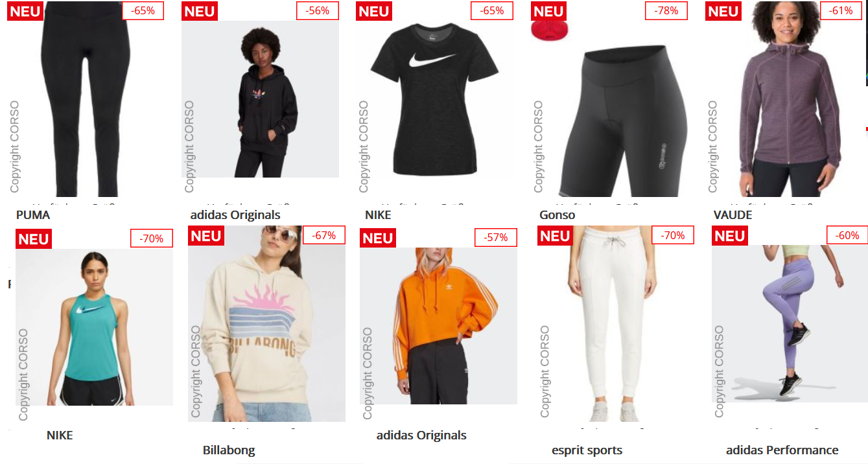
Task: Click the Billabong brand name link
Action: [x=229, y=450]
